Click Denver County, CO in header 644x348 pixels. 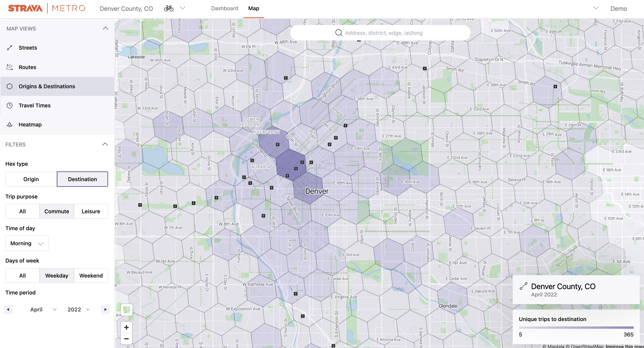tap(126, 9)
